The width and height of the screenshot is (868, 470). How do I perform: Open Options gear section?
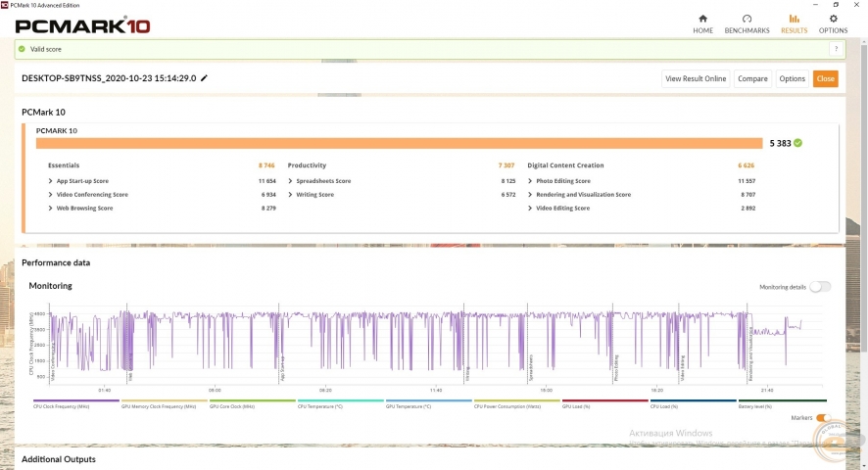[833, 24]
